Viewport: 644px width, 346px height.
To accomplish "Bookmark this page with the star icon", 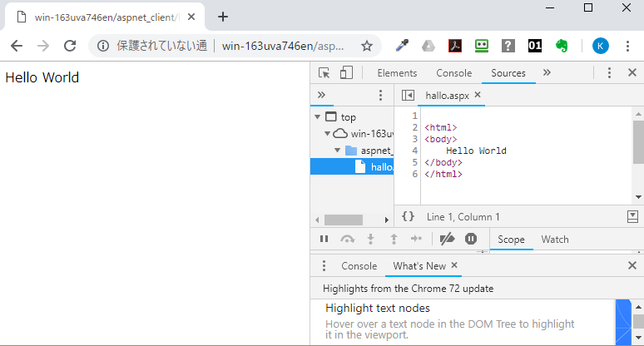I will pos(367,46).
